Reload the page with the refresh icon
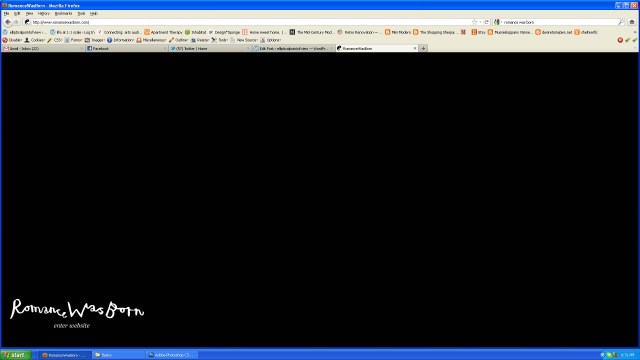Screen dimensions: 640x360 tap(487, 22)
